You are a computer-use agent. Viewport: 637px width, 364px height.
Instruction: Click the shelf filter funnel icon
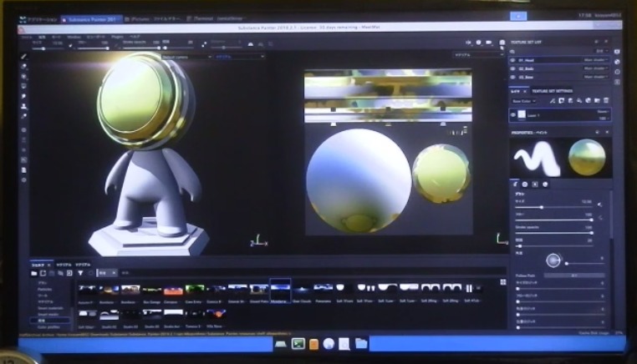coord(80,273)
